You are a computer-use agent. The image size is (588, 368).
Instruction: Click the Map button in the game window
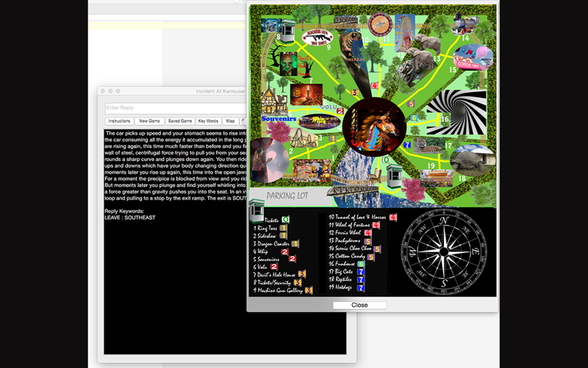click(x=230, y=121)
